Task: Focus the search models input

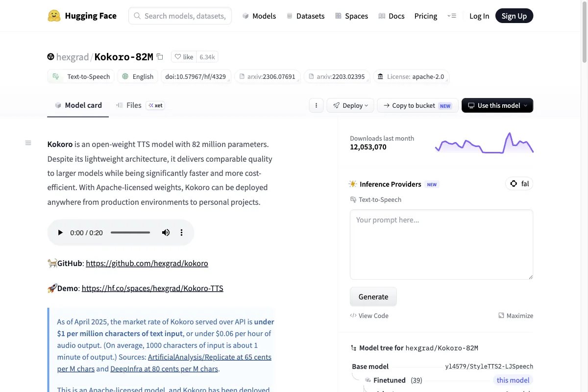Action: click(180, 16)
